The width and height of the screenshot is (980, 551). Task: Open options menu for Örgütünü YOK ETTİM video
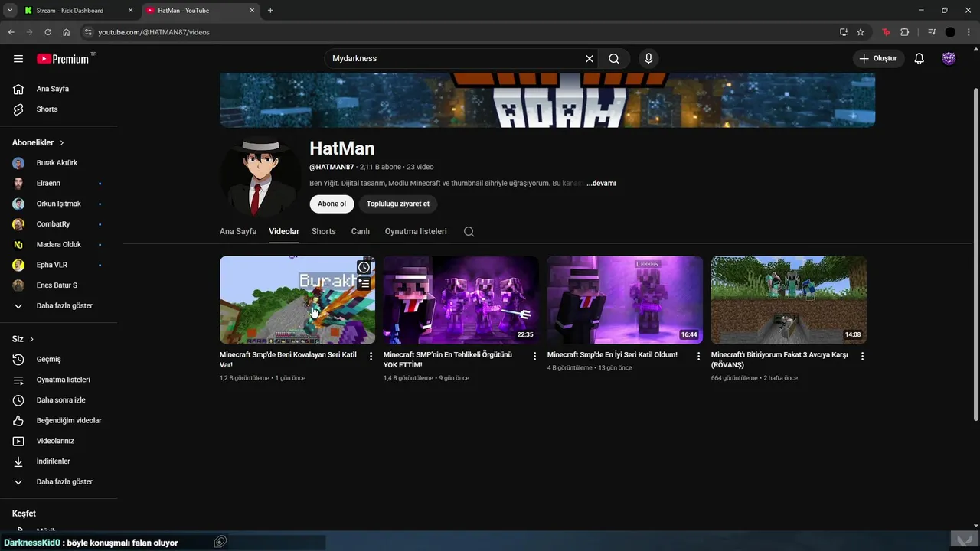535,356
